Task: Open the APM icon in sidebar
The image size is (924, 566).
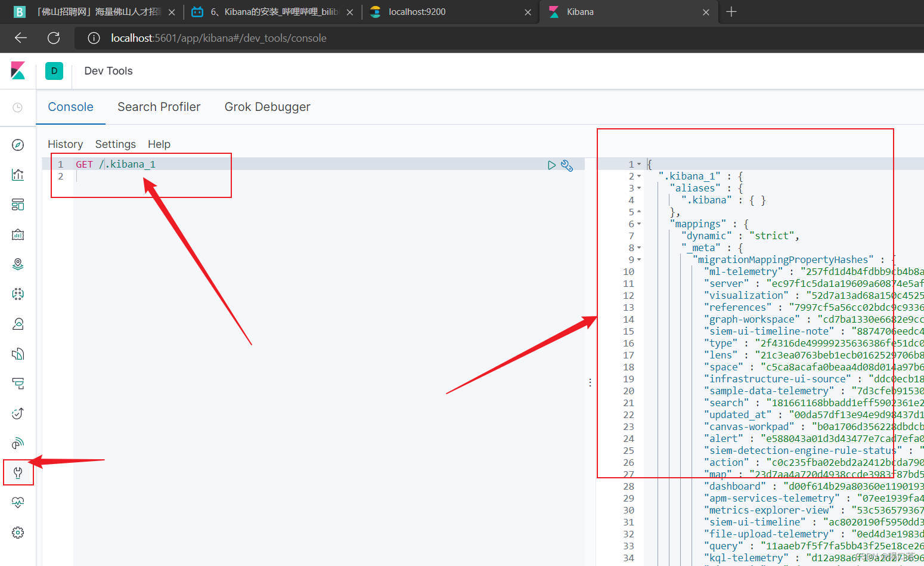Action: pyautogui.click(x=18, y=383)
